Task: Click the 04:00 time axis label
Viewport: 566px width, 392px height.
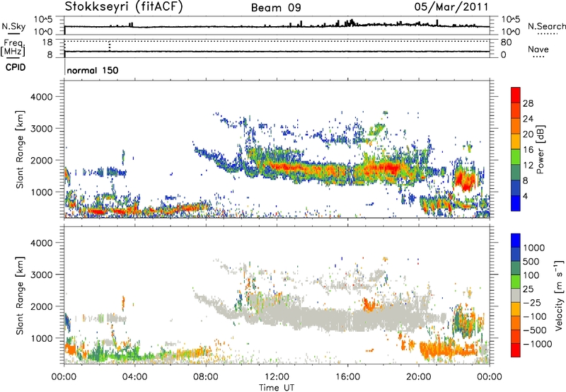Action: tap(134, 377)
